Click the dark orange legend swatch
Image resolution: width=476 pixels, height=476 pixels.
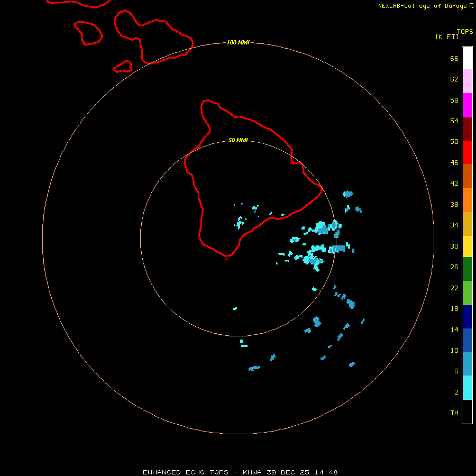coord(467,176)
